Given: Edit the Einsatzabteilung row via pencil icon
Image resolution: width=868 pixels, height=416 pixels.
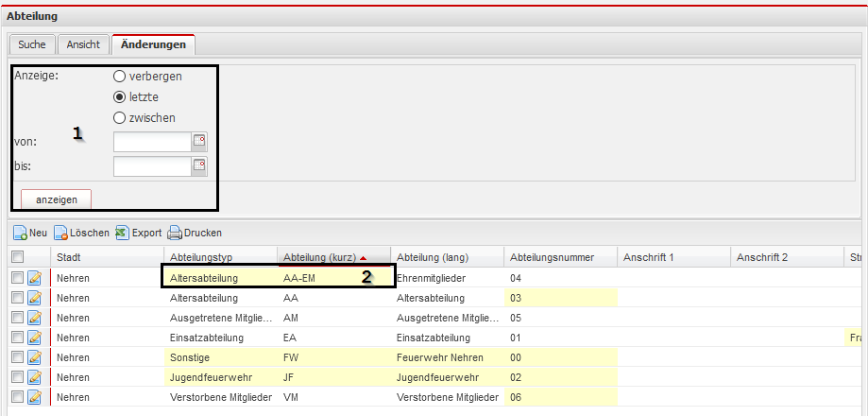Looking at the screenshot, I should click(x=35, y=338).
